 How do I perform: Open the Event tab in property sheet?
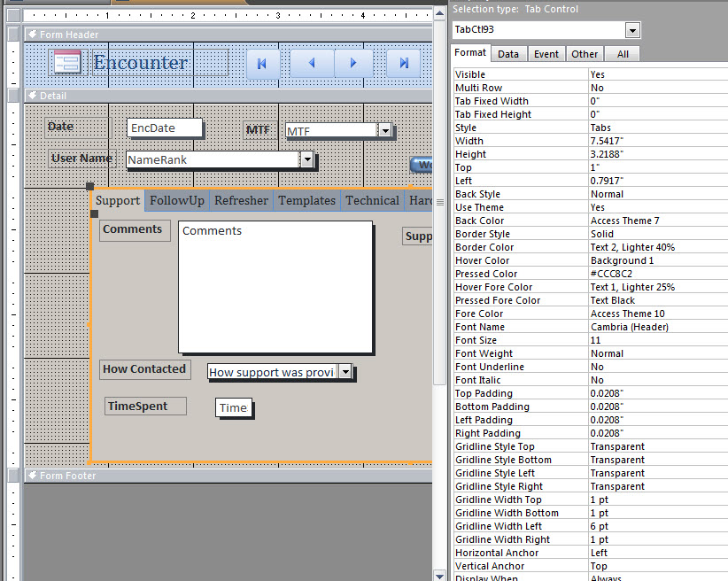click(546, 53)
